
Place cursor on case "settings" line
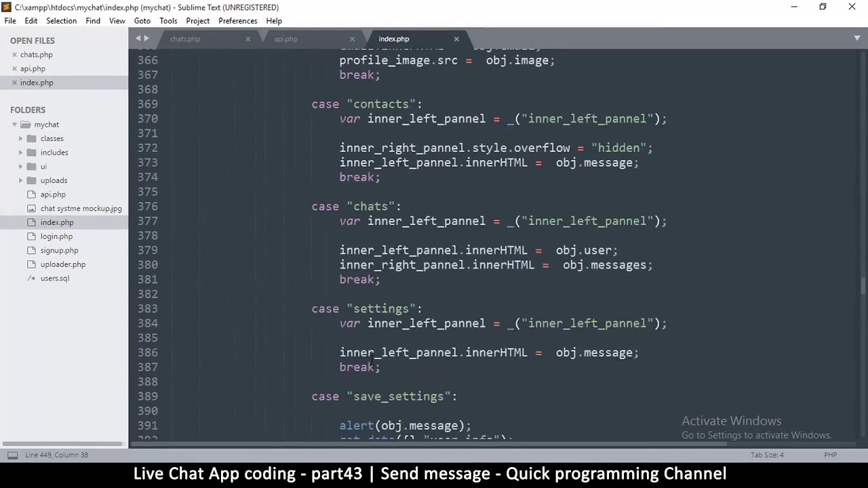click(x=367, y=309)
